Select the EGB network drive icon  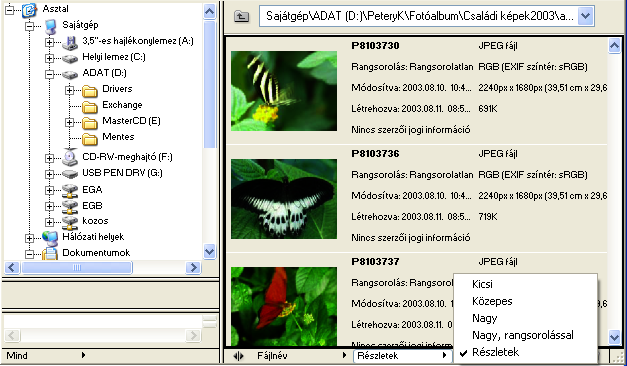point(70,207)
